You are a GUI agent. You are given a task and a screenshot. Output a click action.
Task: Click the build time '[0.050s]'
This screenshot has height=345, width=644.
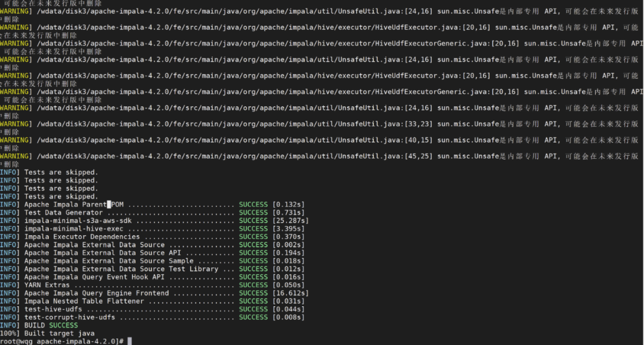289,285
